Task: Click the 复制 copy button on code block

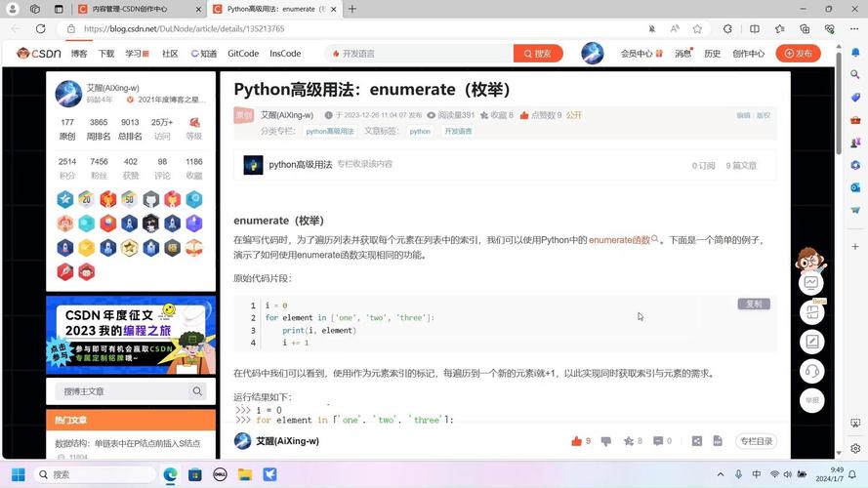Action: [x=754, y=304]
